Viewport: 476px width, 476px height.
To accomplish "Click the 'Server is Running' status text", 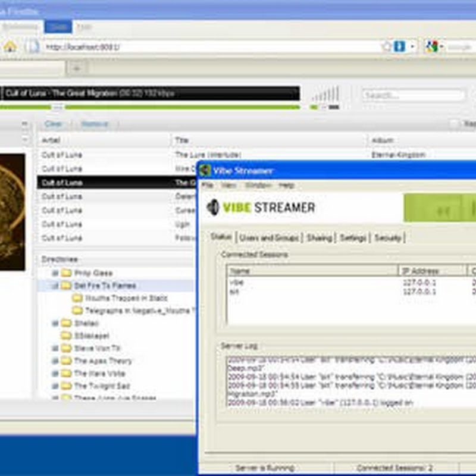I will point(265,468).
